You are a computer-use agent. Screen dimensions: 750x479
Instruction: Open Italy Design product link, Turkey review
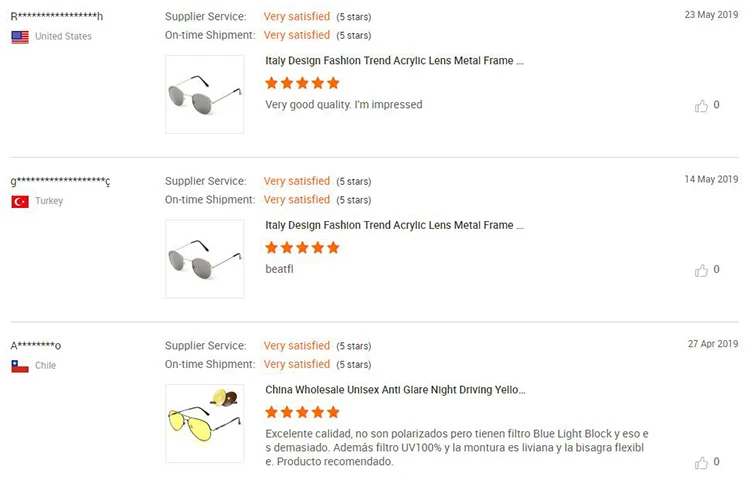tap(394, 225)
